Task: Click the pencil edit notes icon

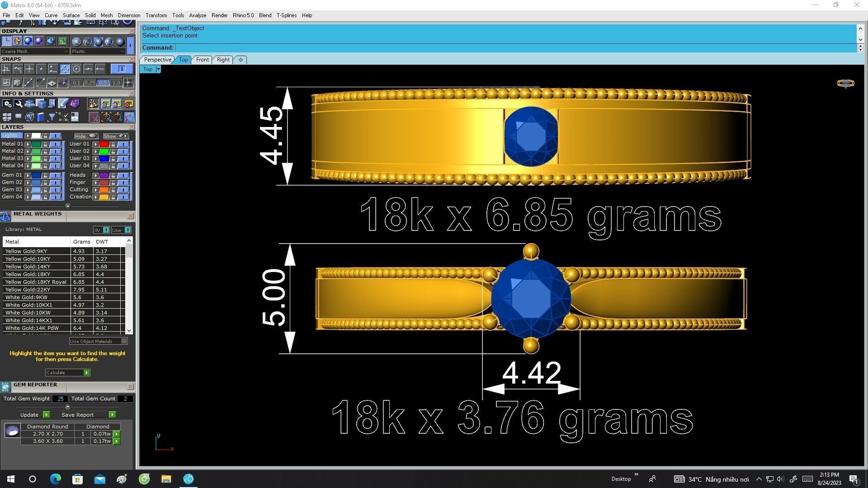Action: 63,104
